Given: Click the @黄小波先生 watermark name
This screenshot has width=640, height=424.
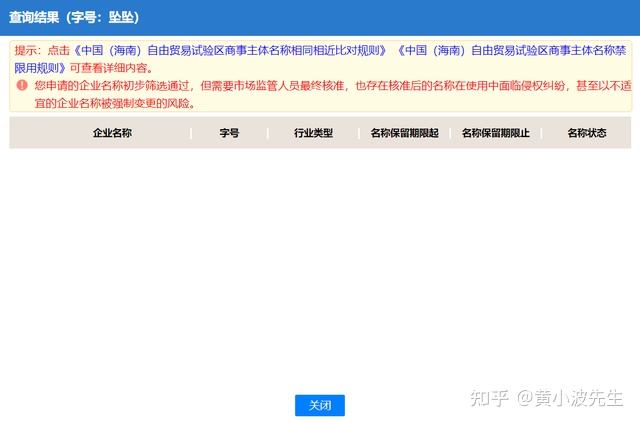Looking at the screenshot, I should 570,398.
